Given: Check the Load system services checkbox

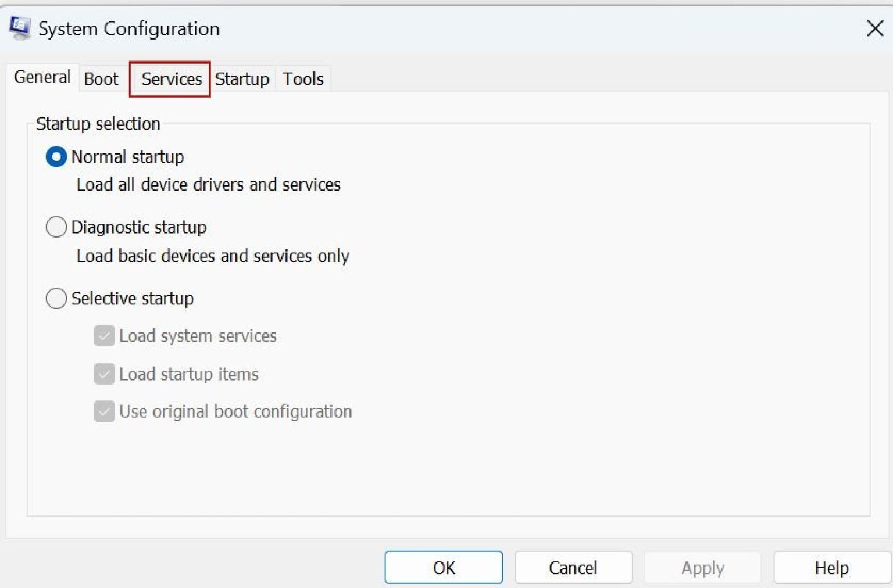Looking at the screenshot, I should tap(104, 336).
